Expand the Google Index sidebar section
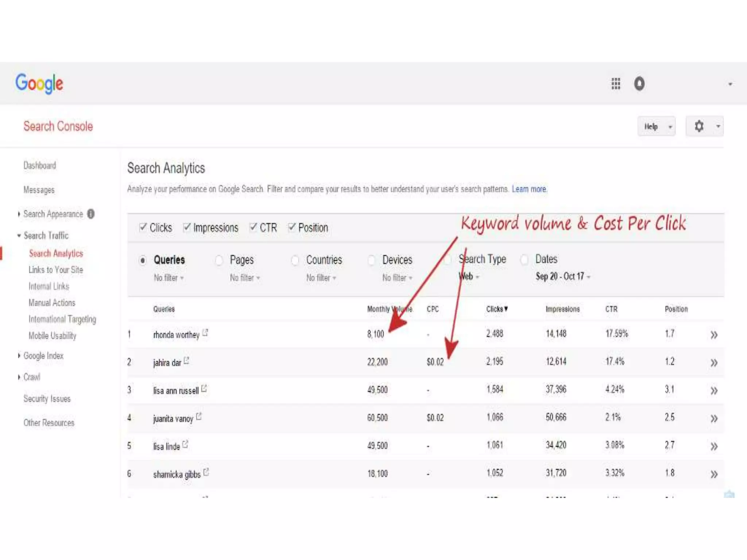This screenshot has height=560, width=747. click(x=43, y=356)
